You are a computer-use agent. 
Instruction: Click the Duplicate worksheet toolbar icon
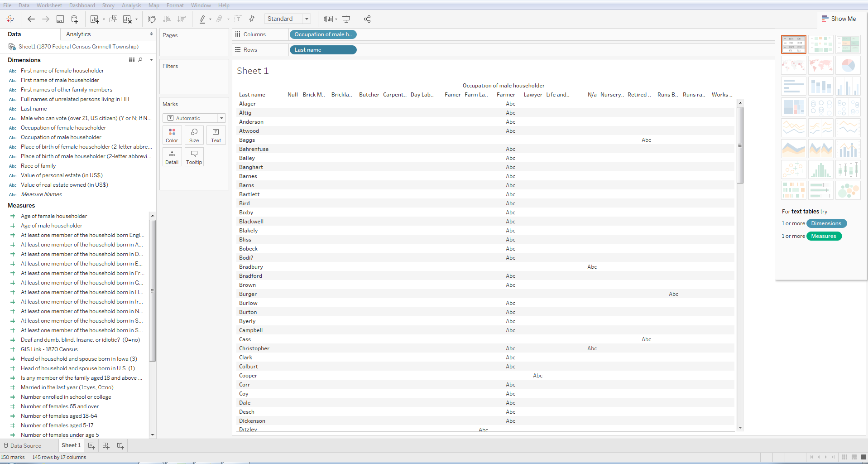coord(113,19)
